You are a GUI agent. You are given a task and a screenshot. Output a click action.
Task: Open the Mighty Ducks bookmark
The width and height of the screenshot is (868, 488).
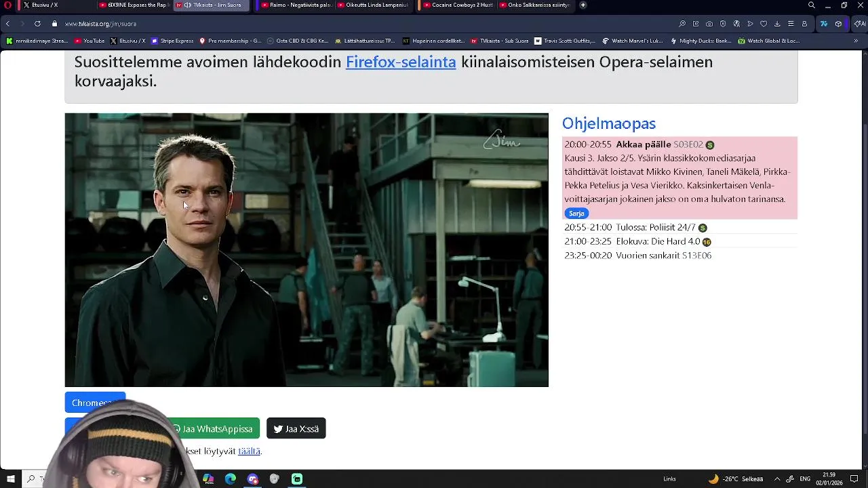click(701, 41)
